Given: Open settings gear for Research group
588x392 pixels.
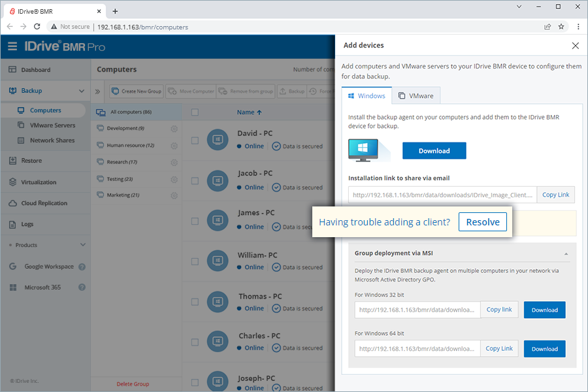Looking at the screenshot, I should [174, 163].
